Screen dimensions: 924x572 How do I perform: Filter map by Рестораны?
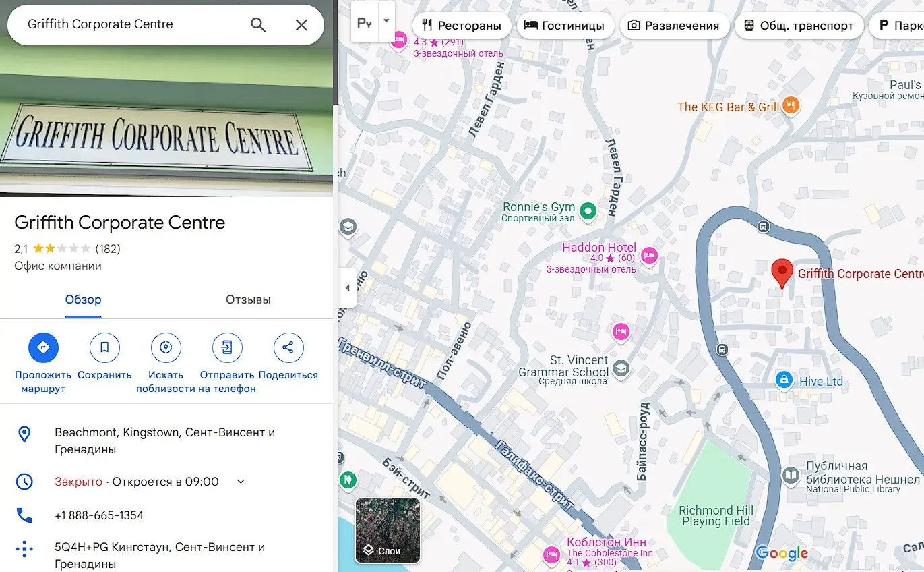(462, 26)
